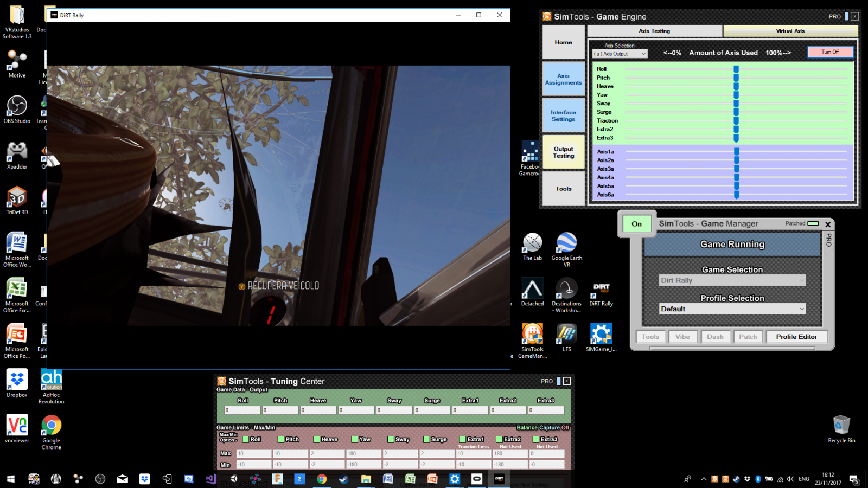868x488 pixels.
Task: Click the Turn Off button
Action: 829,52
